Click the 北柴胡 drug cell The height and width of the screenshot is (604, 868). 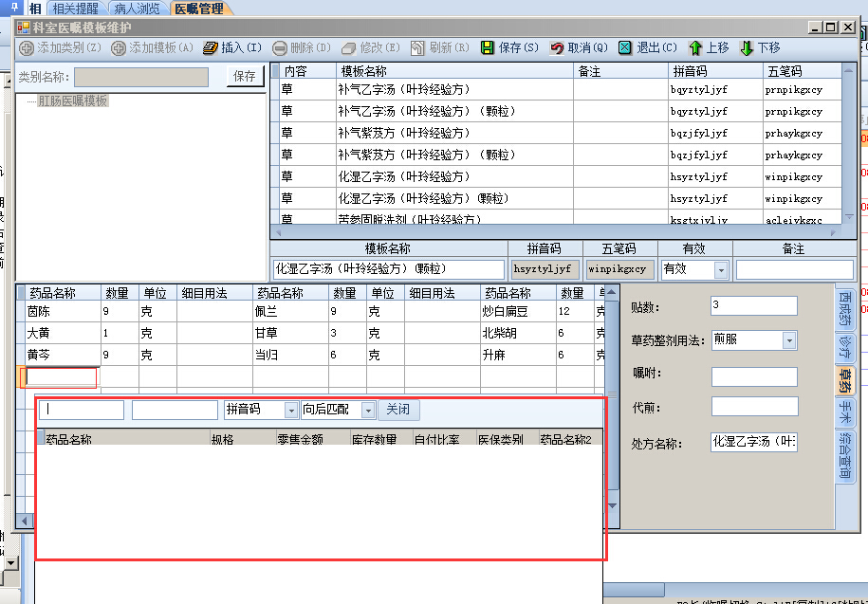pyautogui.click(x=518, y=334)
